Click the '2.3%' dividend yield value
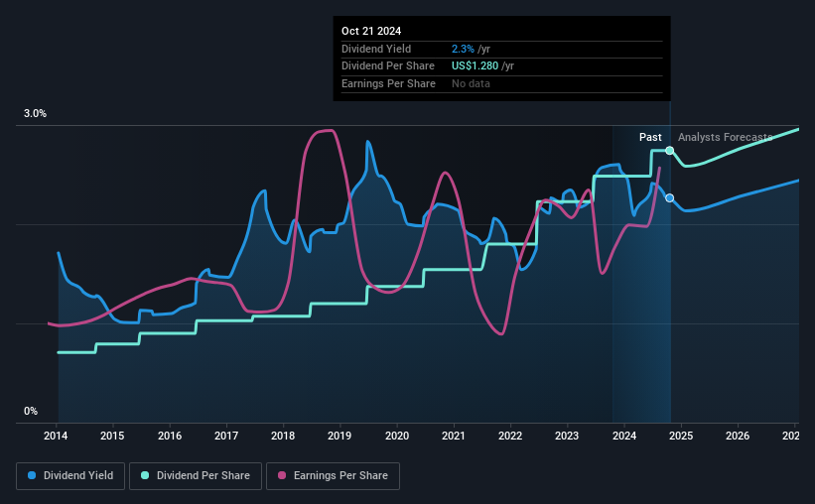 [463, 49]
